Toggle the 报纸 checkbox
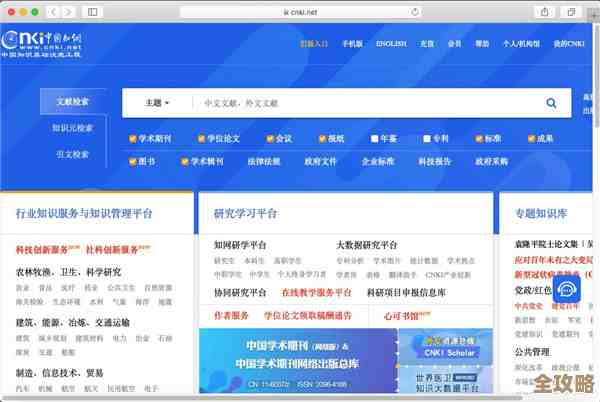 pos(322,139)
